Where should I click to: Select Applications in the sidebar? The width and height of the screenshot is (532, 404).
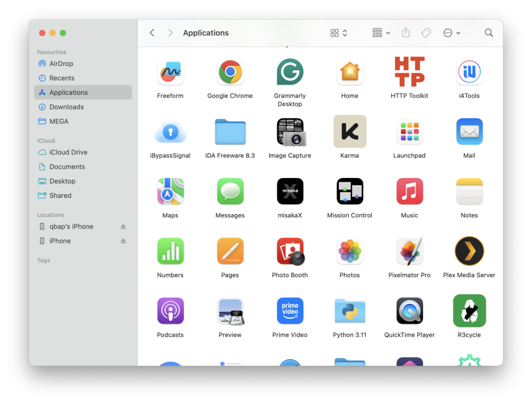tap(83, 93)
